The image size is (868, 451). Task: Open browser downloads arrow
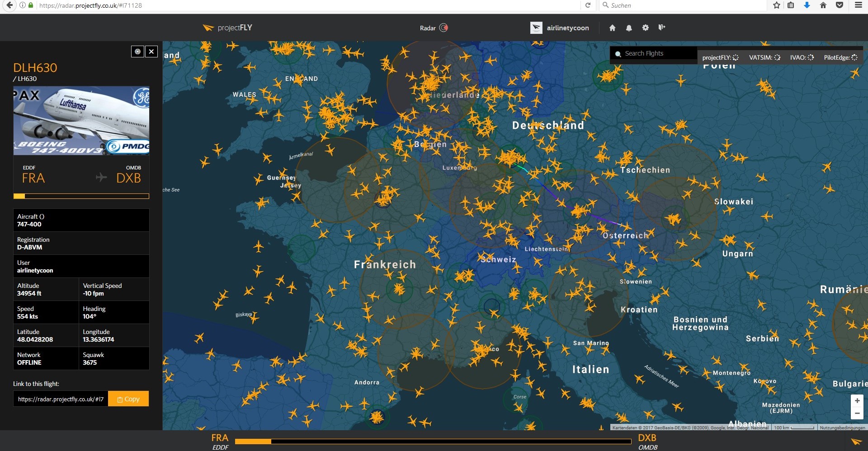pyautogui.click(x=807, y=5)
